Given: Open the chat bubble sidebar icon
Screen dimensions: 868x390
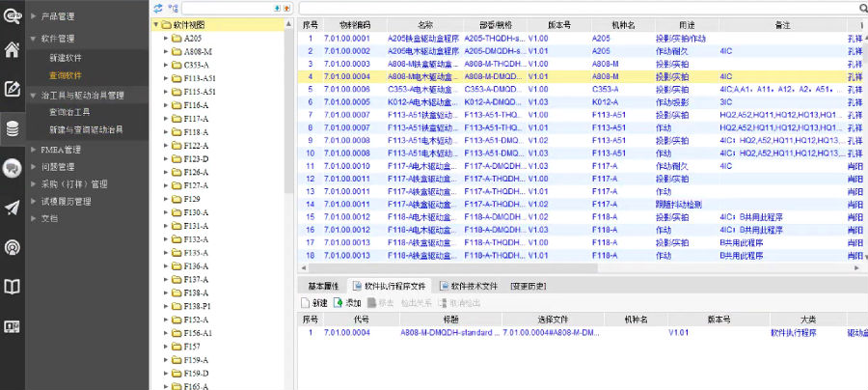Looking at the screenshot, I should click(x=12, y=168).
